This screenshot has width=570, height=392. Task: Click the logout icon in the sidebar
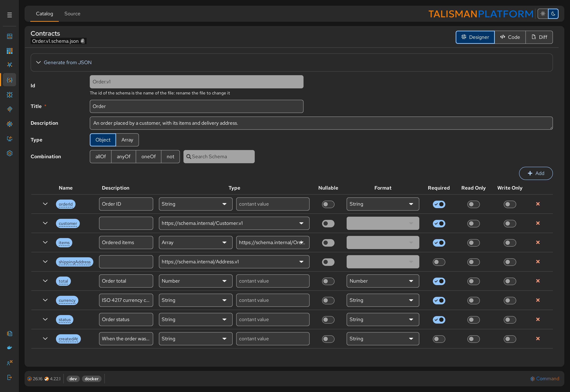[10, 378]
